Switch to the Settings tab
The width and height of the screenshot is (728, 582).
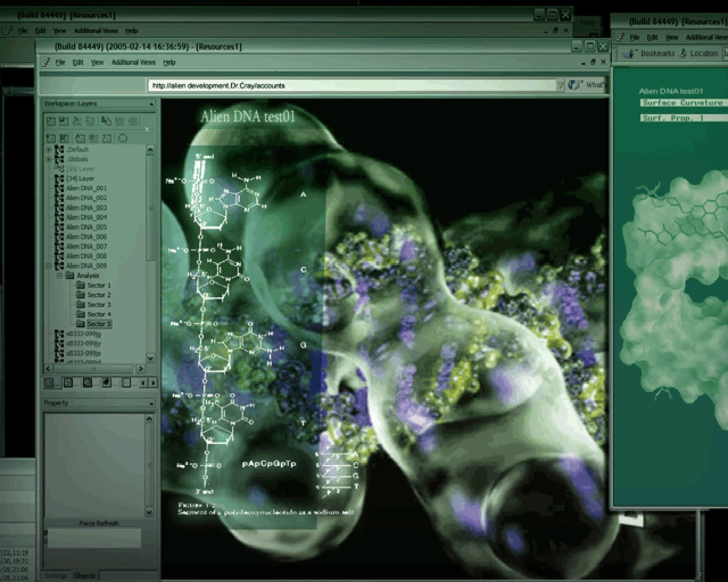click(x=56, y=575)
